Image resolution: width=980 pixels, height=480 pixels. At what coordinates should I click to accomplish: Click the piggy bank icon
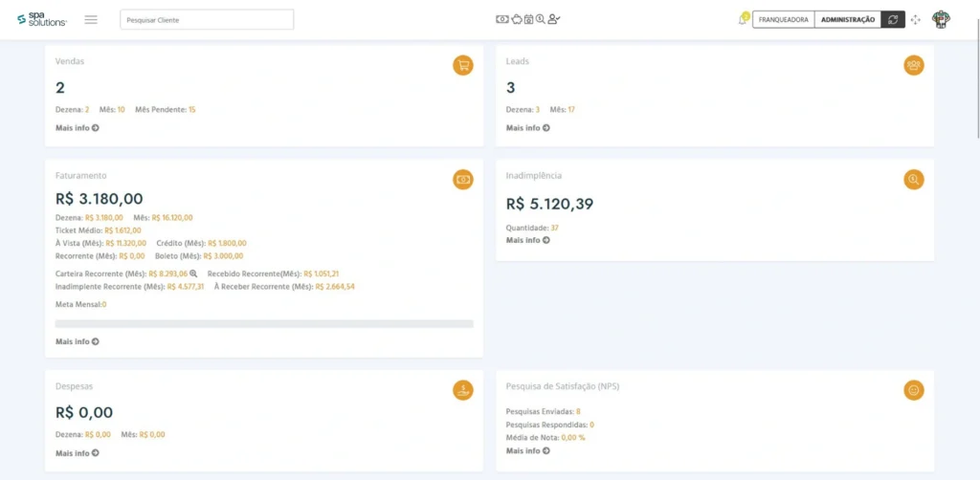(x=515, y=19)
